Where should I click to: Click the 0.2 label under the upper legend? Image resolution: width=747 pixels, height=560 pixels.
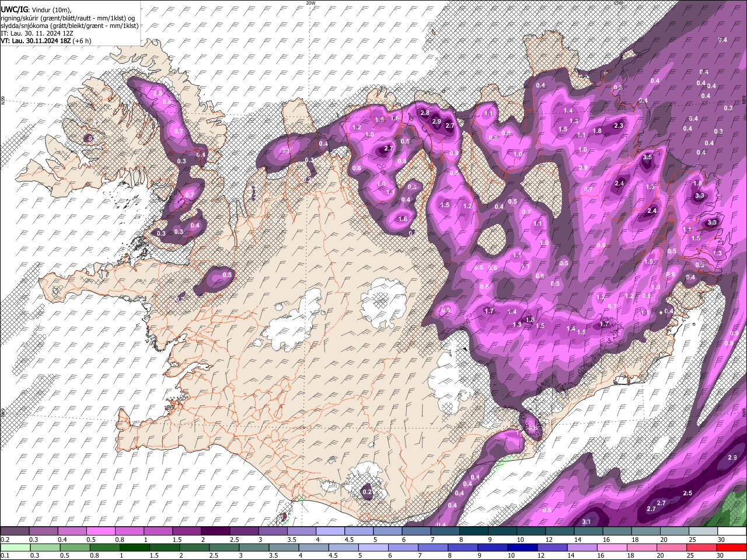coord(5,540)
